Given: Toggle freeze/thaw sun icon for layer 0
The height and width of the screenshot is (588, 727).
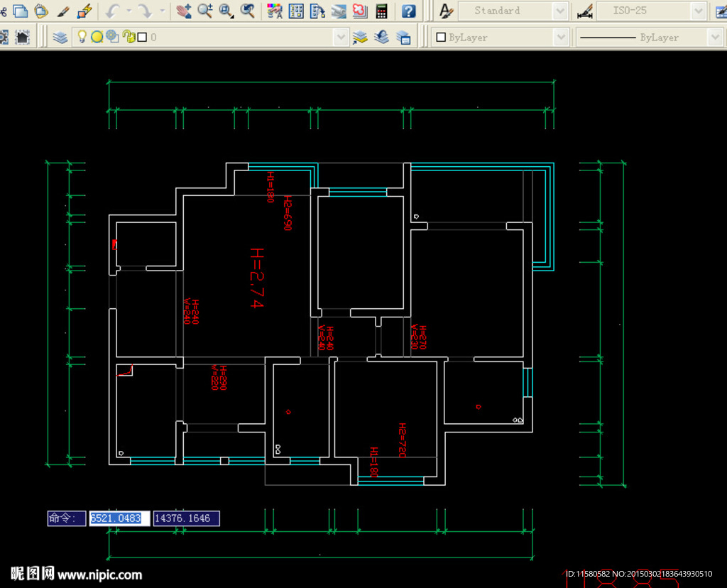Looking at the screenshot, I should tap(97, 37).
